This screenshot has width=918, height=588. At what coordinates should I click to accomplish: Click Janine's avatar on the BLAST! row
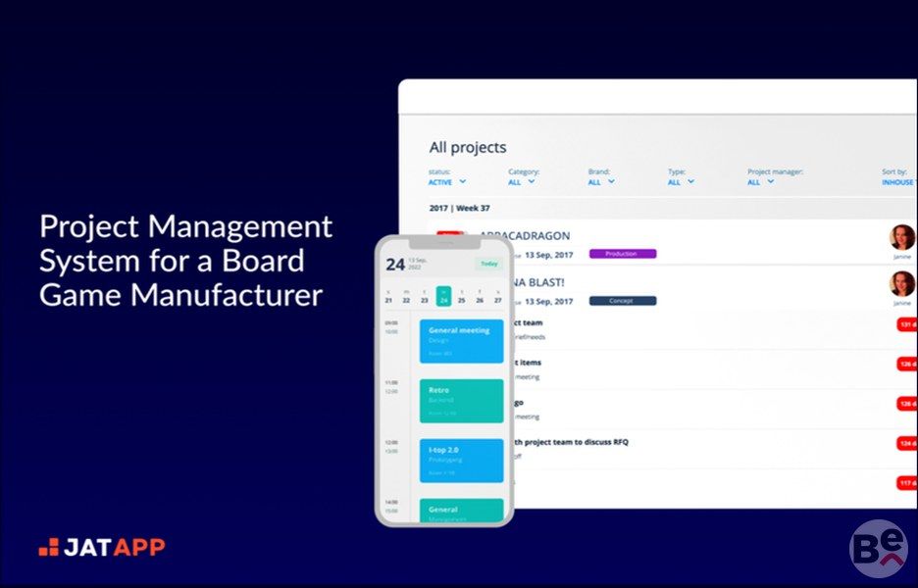(901, 284)
